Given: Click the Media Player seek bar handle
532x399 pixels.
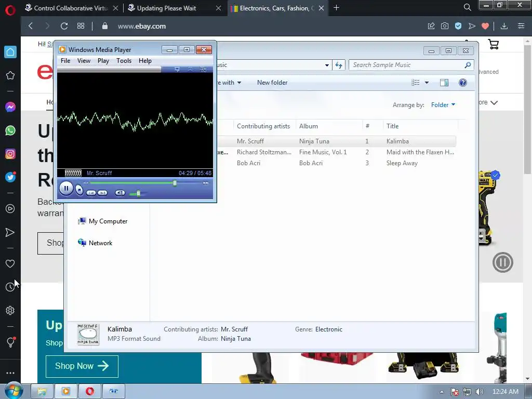Looking at the screenshot, I should pos(175,183).
